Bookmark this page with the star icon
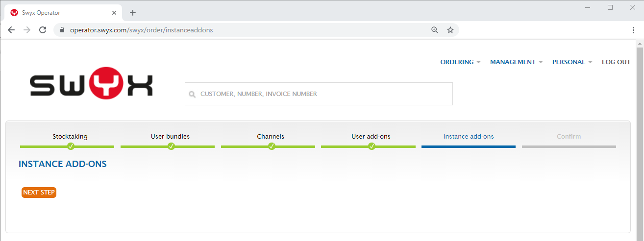Image resolution: width=644 pixels, height=241 pixels. pos(450,30)
